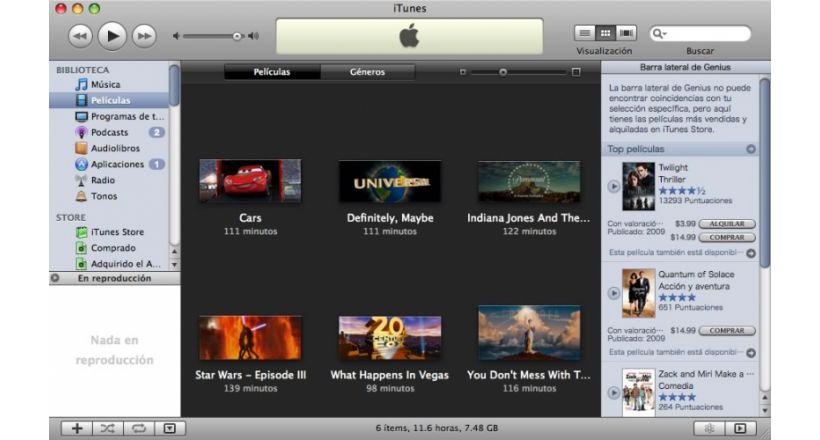Play the current item in iTunes

coord(112,36)
